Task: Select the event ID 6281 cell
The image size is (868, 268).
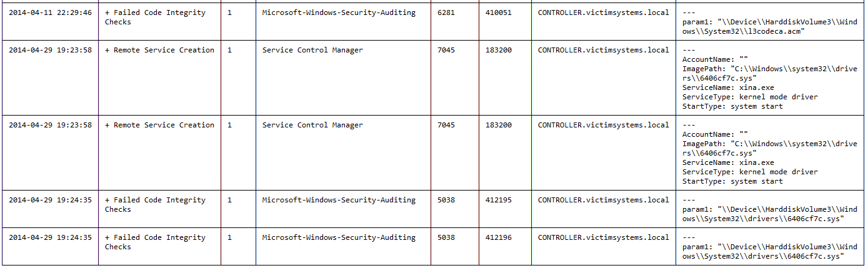Action: tap(446, 13)
